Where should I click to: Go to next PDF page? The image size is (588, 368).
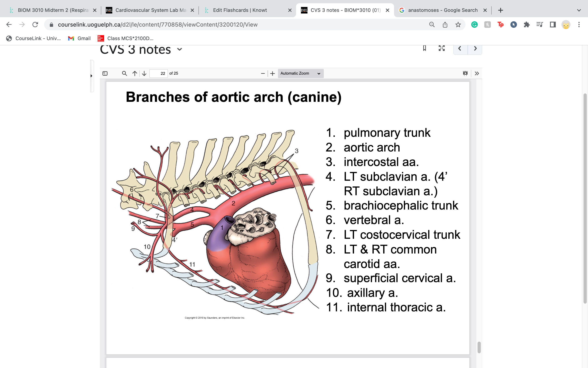[x=144, y=73]
